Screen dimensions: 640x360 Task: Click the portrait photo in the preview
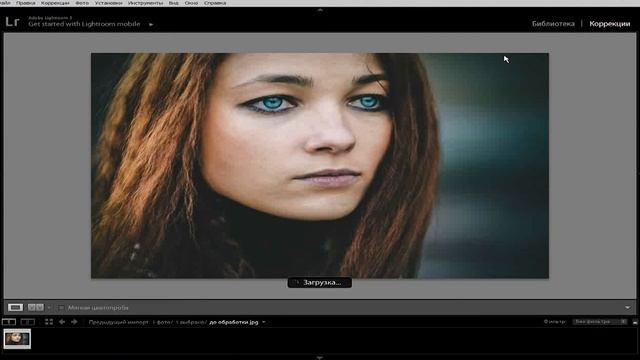coord(320,166)
